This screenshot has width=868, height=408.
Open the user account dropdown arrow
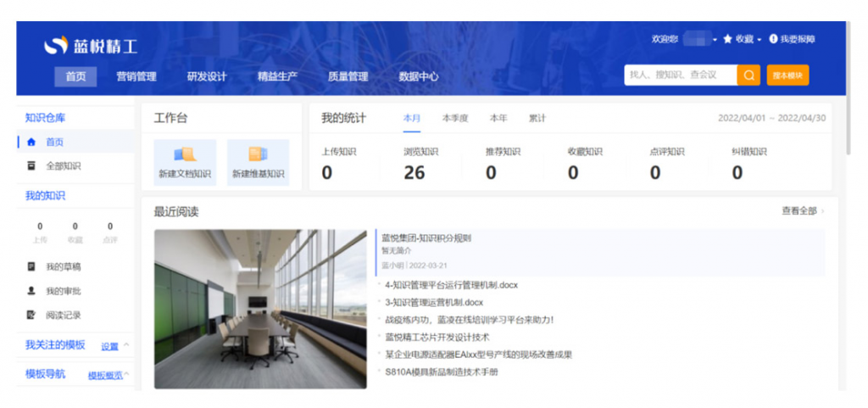[x=715, y=40]
